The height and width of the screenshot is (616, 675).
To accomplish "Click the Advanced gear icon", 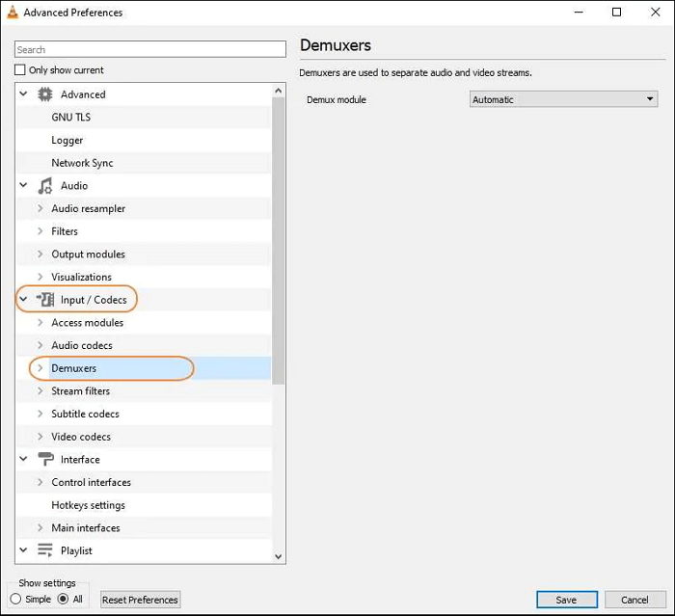I will [45, 94].
